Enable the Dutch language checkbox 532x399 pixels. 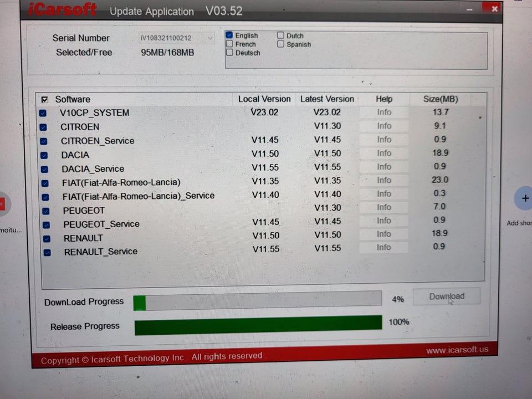coord(280,35)
